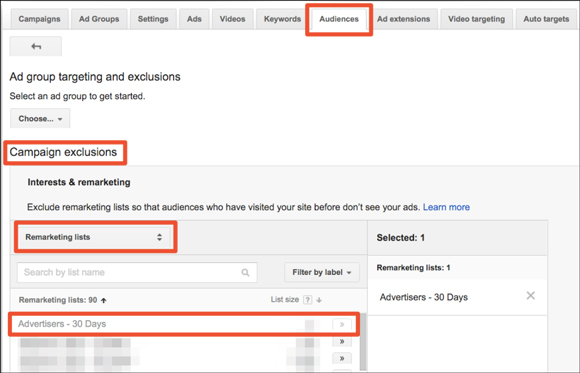Click magnifier icon in search box
The width and height of the screenshot is (580, 373).
pos(245,273)
